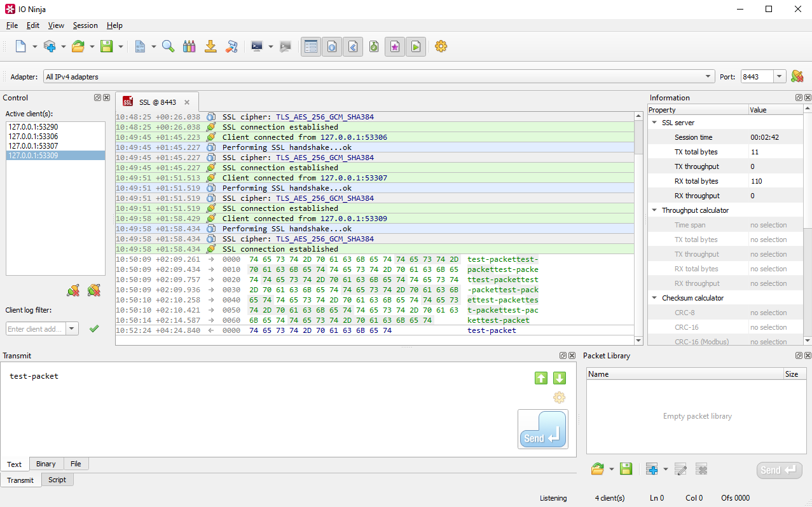
Task: Apply client log filter with green checkmark
Action: (94, 328)
